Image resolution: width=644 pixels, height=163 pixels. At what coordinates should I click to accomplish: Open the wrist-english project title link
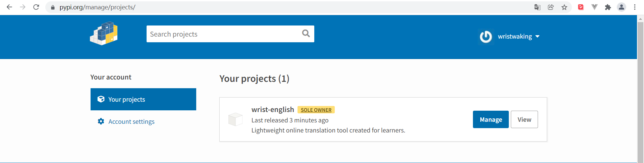[x=273, y=110]
